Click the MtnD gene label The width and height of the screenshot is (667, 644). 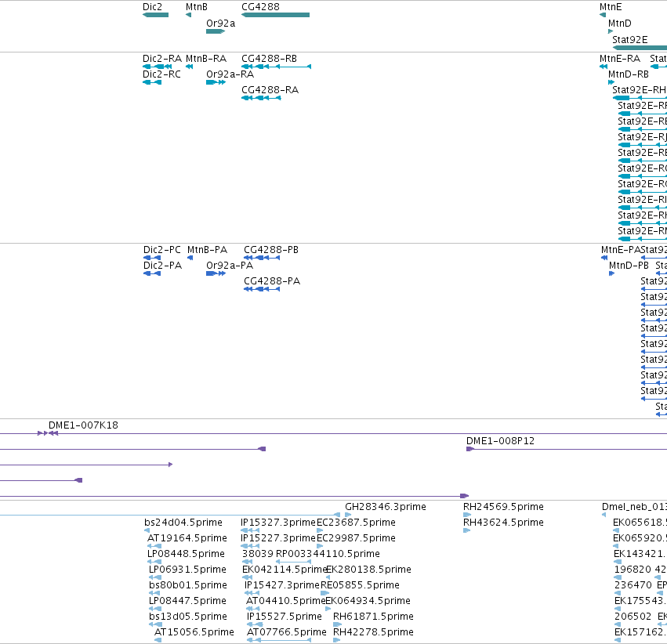click(x=619, y=24)
